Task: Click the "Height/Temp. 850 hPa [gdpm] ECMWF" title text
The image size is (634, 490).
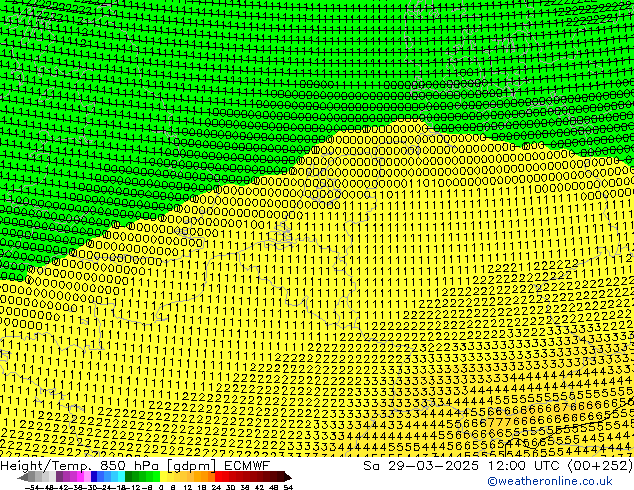Action: pos(135,465)
